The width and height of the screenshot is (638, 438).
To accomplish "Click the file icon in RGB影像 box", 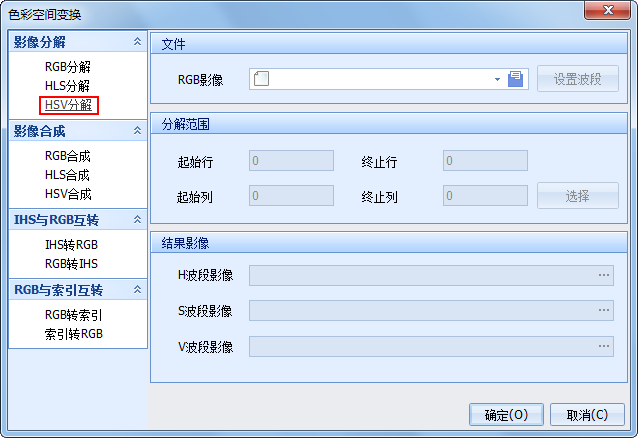I will click(x=262, y=80).
